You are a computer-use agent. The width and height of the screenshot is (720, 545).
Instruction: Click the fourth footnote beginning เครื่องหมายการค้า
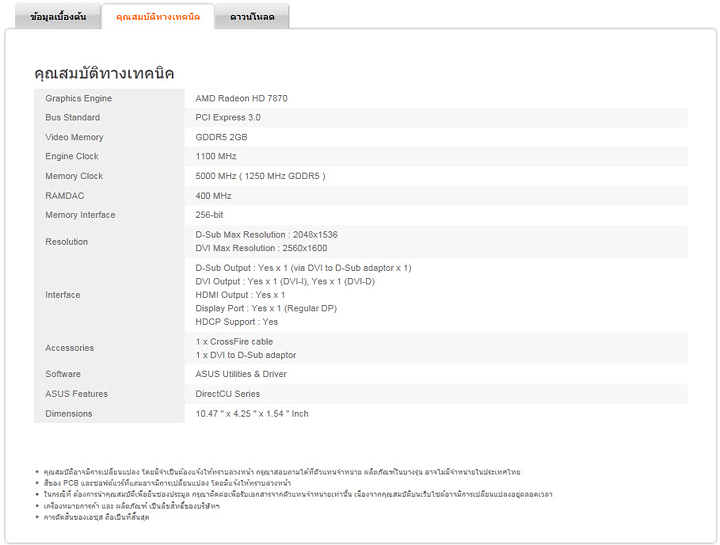point(132,506)
